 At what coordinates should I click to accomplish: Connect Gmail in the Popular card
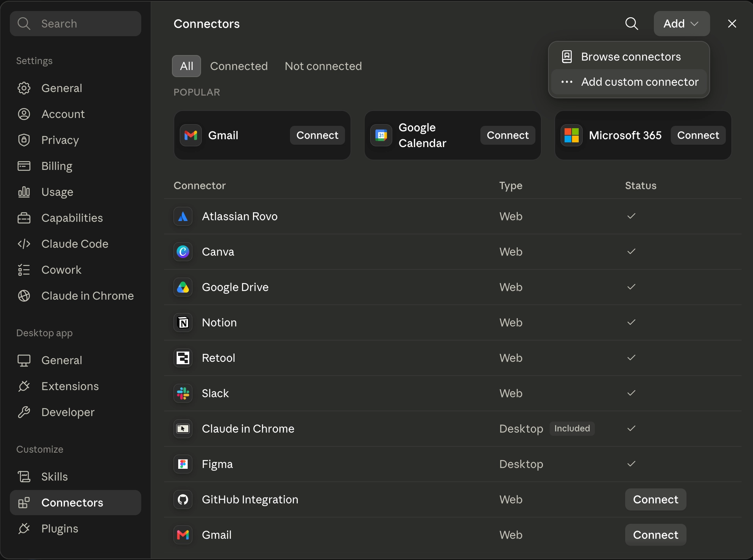317,135
